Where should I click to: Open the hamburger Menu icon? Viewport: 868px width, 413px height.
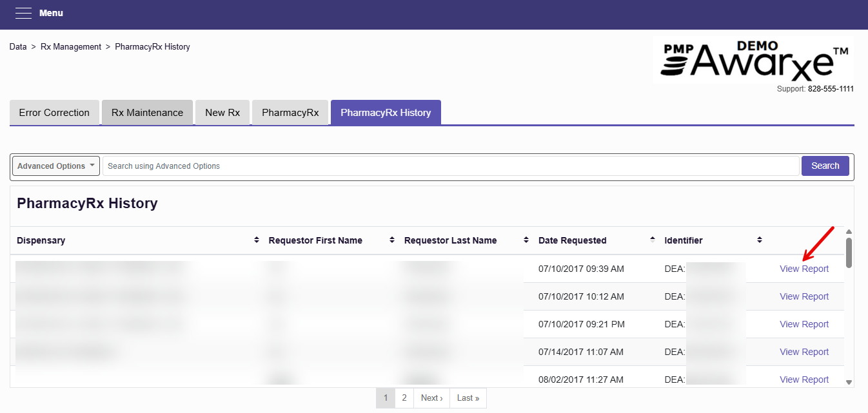point(23,14)
